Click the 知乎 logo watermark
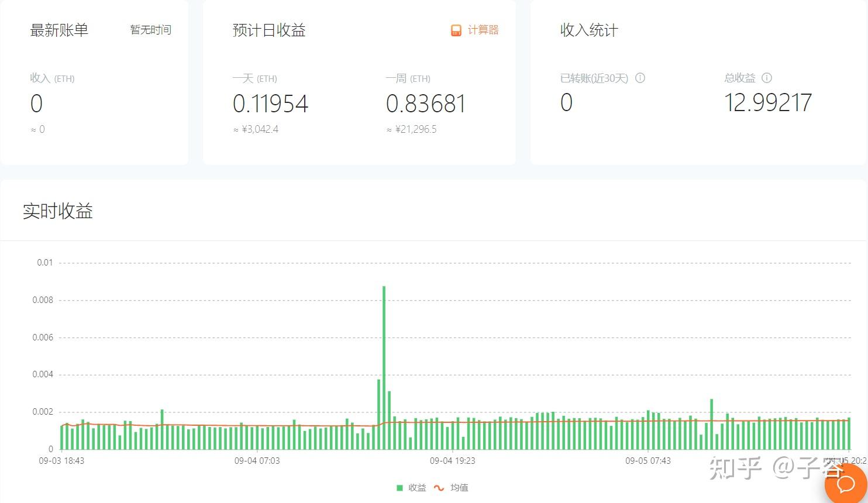Viewport: 868px width, 503px height. 735,468
